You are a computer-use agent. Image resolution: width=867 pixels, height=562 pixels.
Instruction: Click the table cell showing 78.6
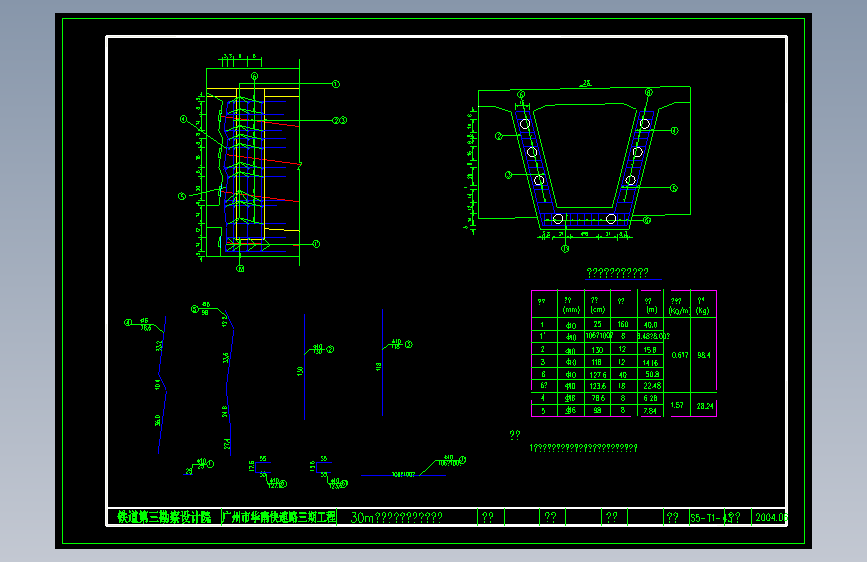click(598, 398)
